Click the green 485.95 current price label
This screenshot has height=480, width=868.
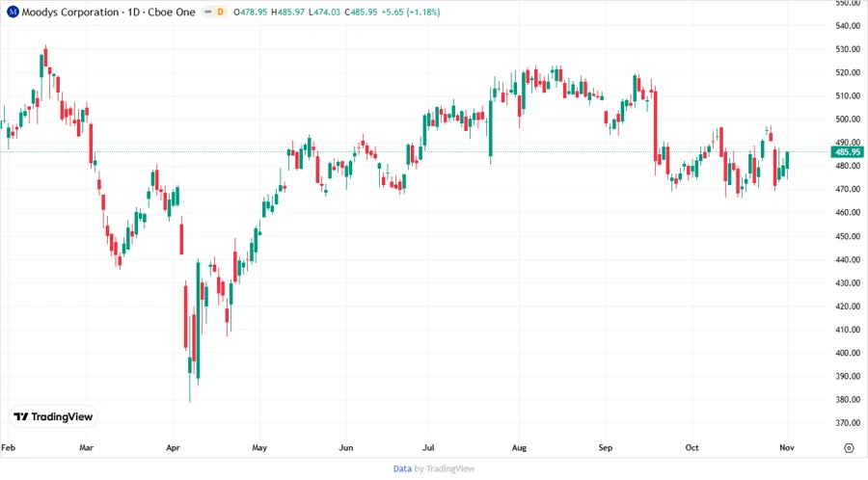tap(848, 152)
